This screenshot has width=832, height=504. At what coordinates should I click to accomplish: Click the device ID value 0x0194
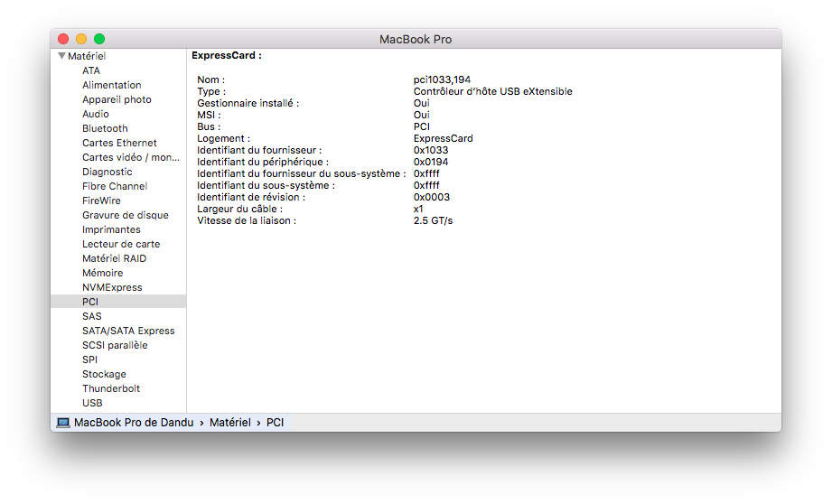(431, 162)
